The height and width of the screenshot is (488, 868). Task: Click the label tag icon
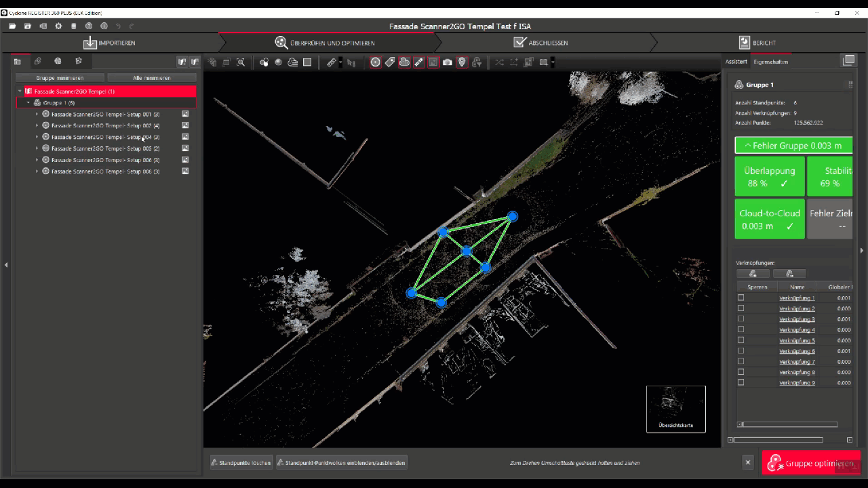(390, 62)
